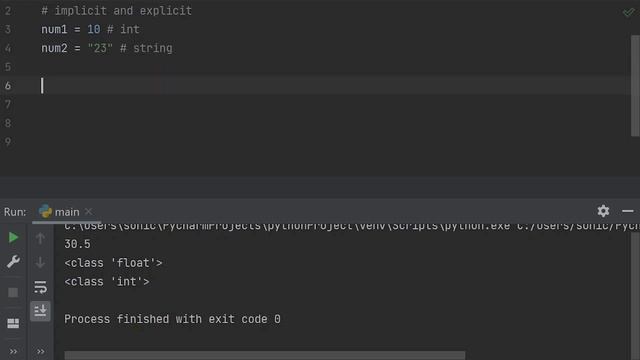Click the python.exe command path line
Screen dimensions: 640x360
(x=351, y=226)
